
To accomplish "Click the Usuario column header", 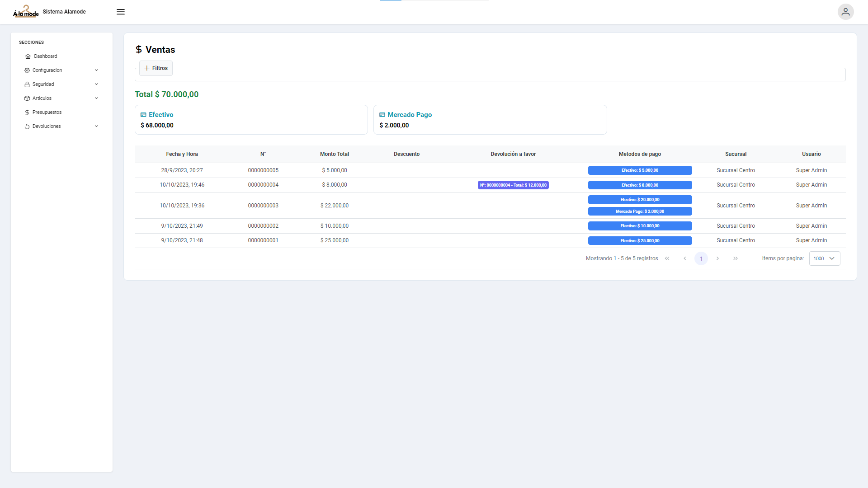I will 811,154.
